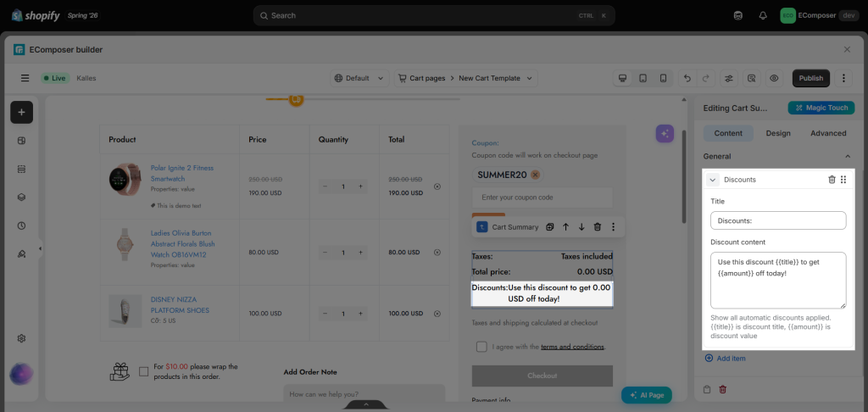This screenshot has width=868, height=412.
Task: Open the Default language dropdown
Action: [359, 78]
